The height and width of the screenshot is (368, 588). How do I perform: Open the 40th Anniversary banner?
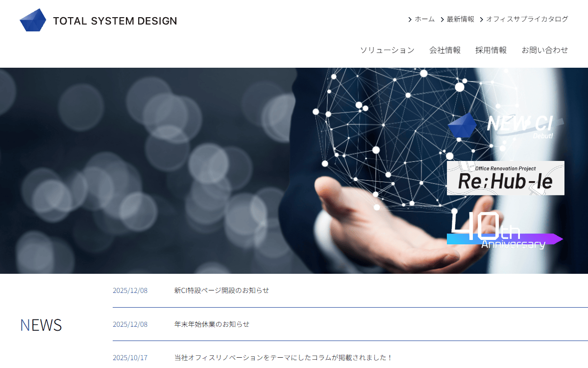[x=505, y=230]
